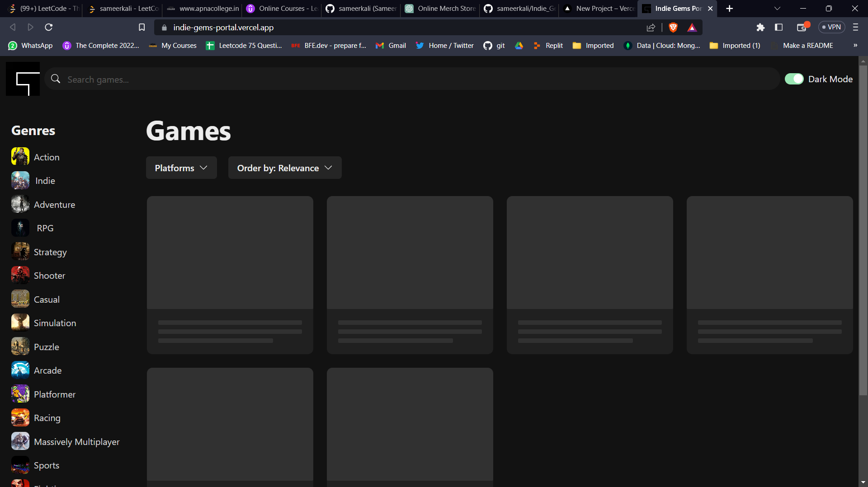
Task: Click the Platformer genre thumbnail icon
Action: (x=20, y=394)
